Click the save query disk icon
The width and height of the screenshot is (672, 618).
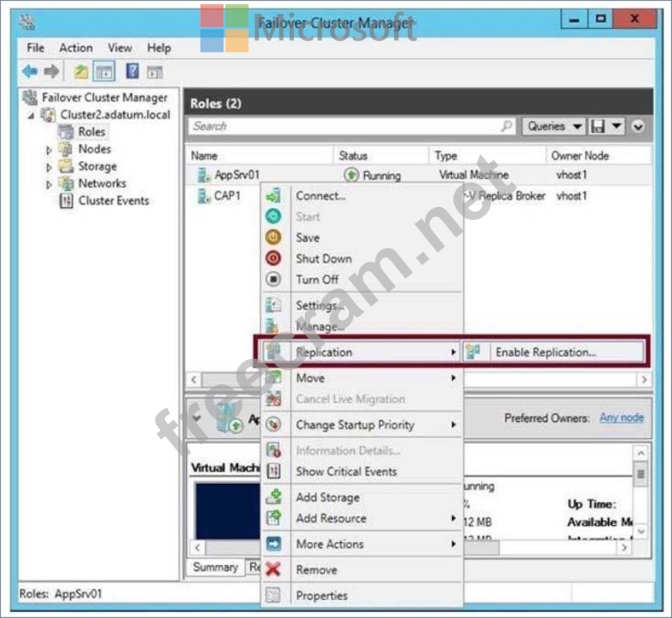point(598,126)
